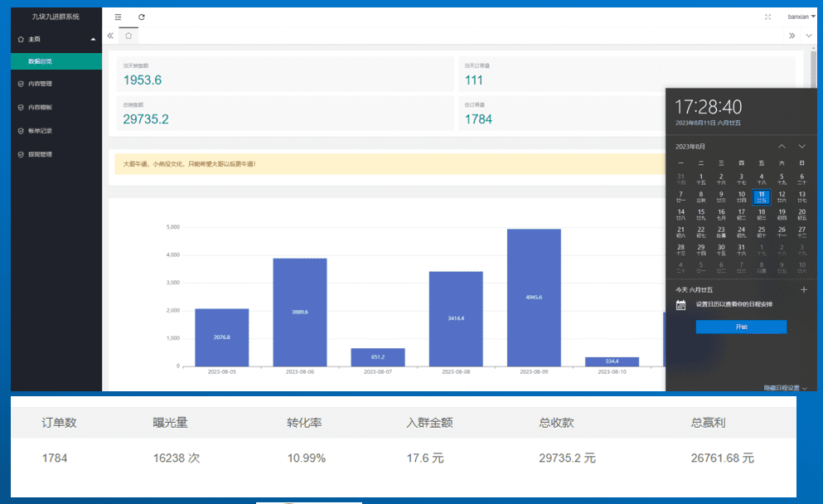
Task: Switch to the home tab below the toolbar
Action: point(128,36)
